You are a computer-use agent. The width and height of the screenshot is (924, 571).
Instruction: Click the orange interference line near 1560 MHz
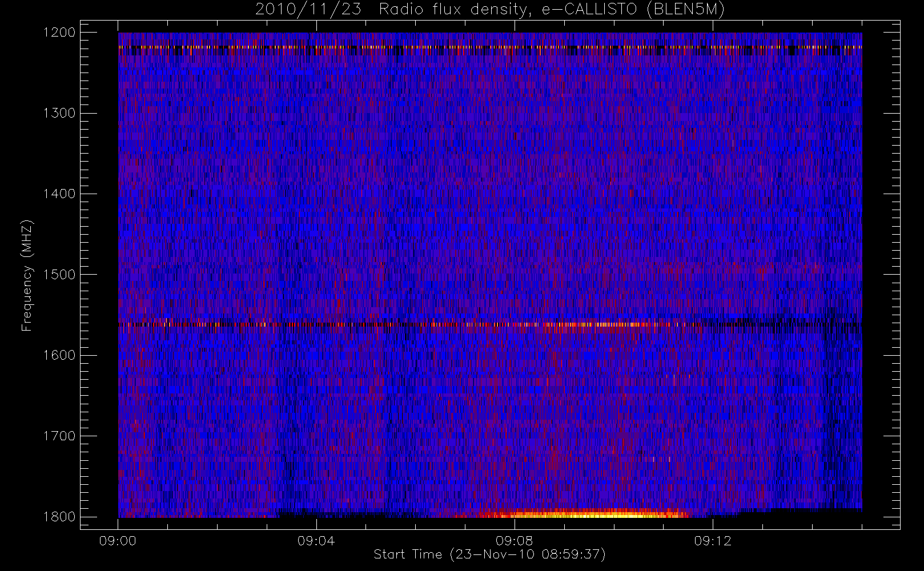(x=490, y=324)
